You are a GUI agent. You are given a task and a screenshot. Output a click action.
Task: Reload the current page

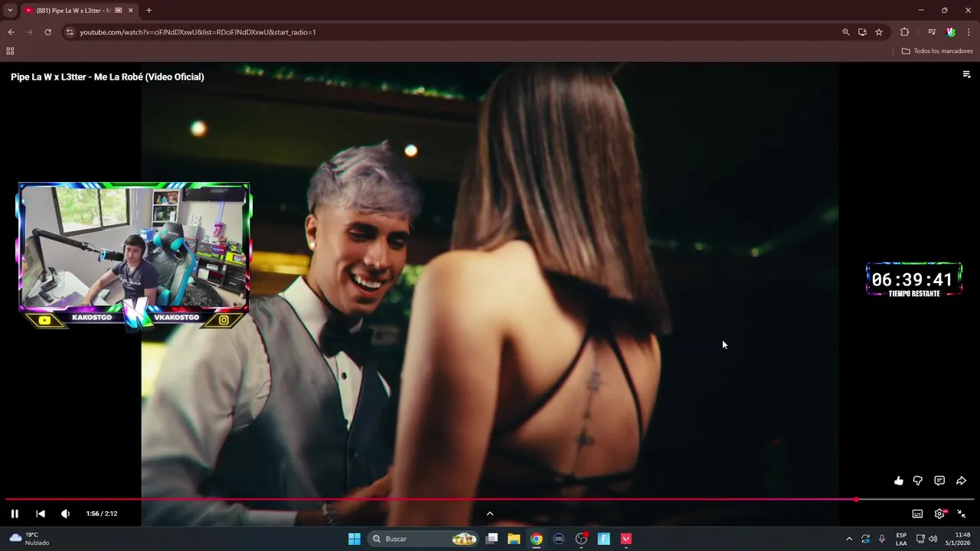tap(47, 32)
